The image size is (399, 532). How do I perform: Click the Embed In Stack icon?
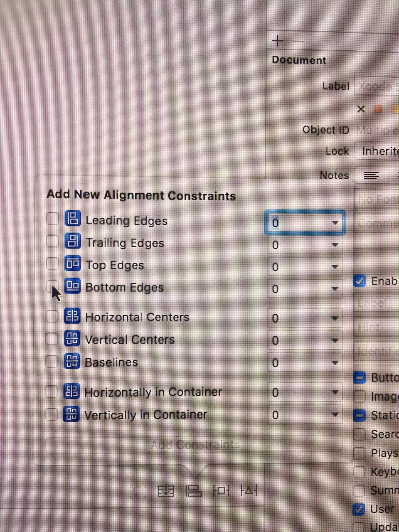165,491
